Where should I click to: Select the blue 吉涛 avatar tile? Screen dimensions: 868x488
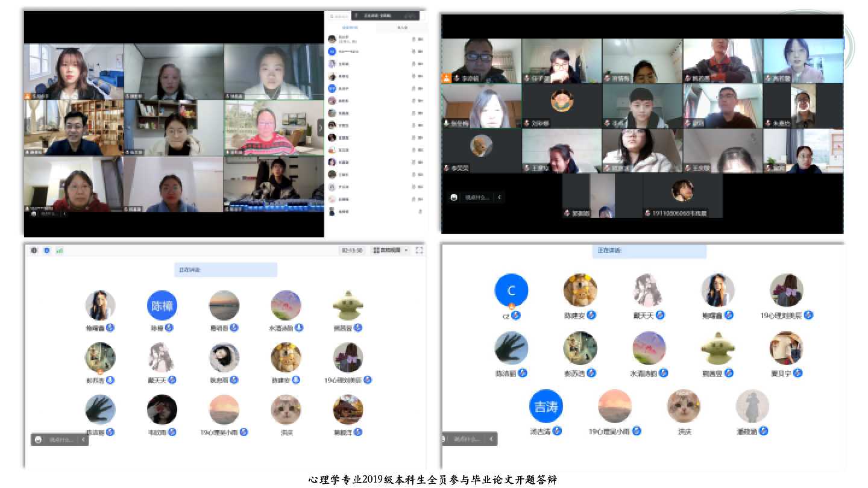pos(546,406)
